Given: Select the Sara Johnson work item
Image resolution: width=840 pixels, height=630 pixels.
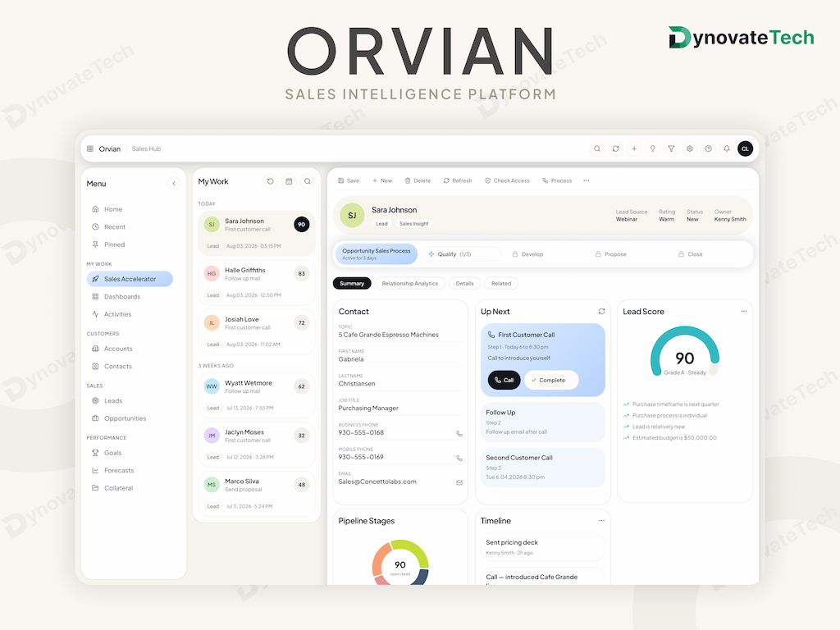Looking at the screenshot, I should [257, 233].
